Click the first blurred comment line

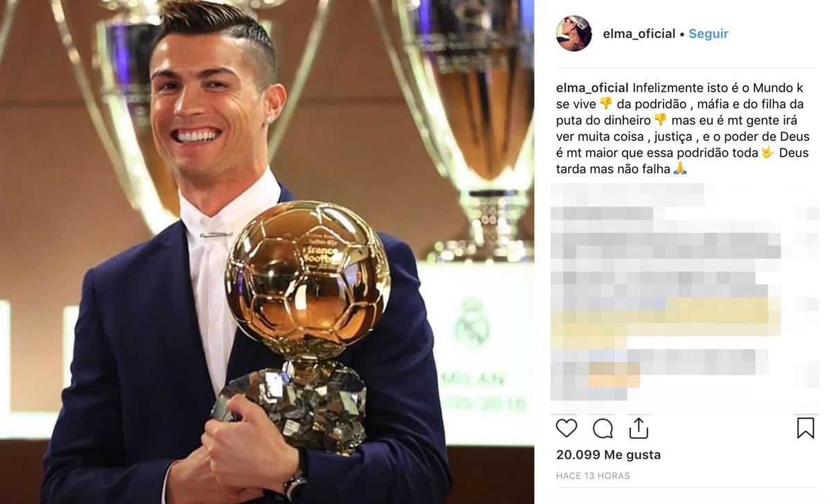pyautogui.click(x=627, y=195)
